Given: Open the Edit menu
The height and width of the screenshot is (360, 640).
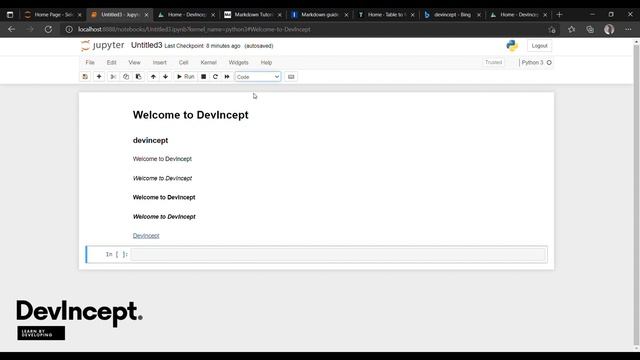Looking at the screenshot, I should 111,62.
